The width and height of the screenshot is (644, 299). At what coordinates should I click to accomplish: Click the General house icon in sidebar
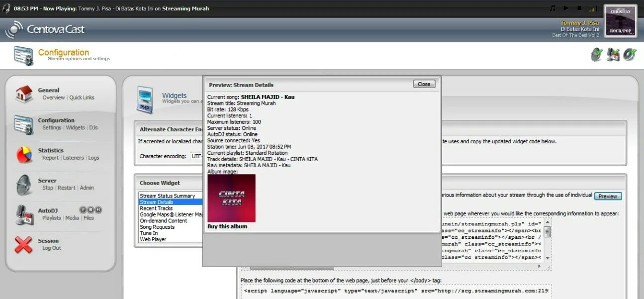tap(24, 94)
